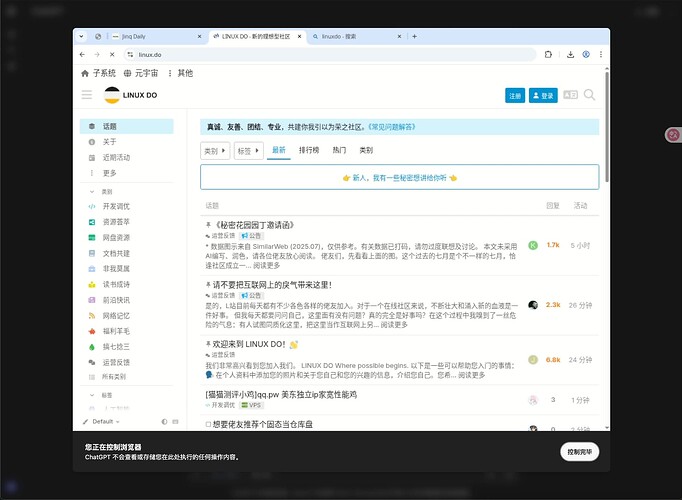This screenshot has height=500, width=682.
Task: Sort by 回复 column header
Action: click(x=553, y=206)
